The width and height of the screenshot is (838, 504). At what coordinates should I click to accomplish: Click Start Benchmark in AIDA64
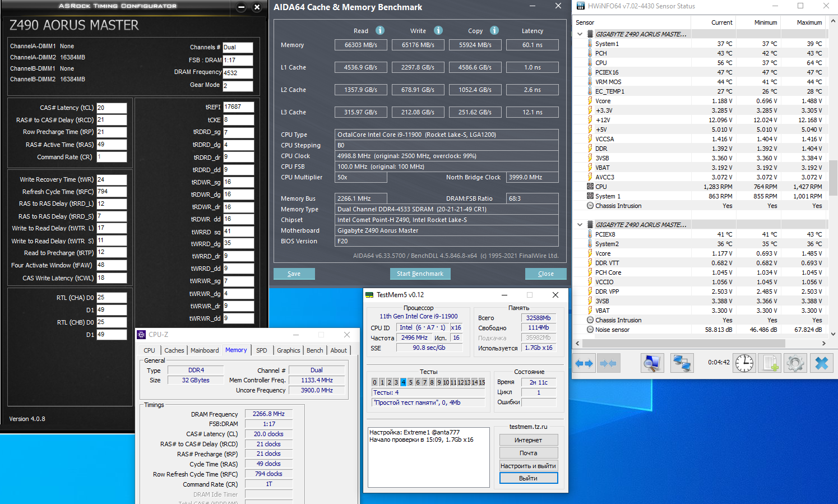pos(420,274)
